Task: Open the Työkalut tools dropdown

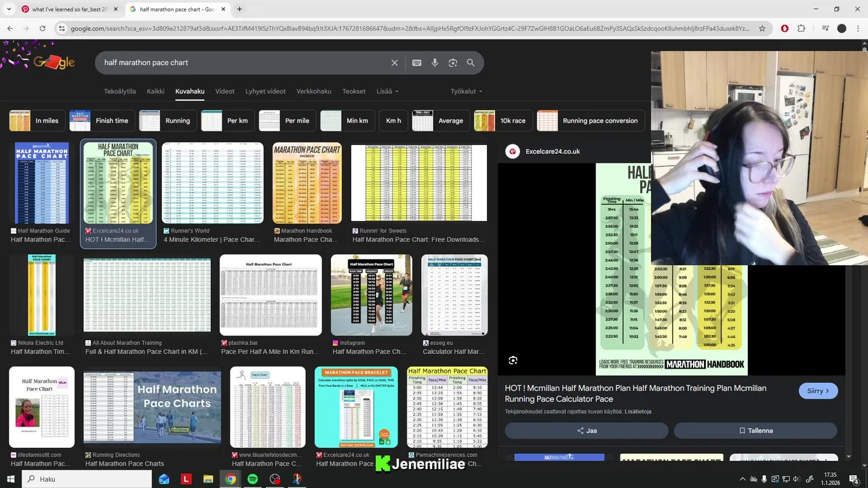Action: tap(467, 91)
